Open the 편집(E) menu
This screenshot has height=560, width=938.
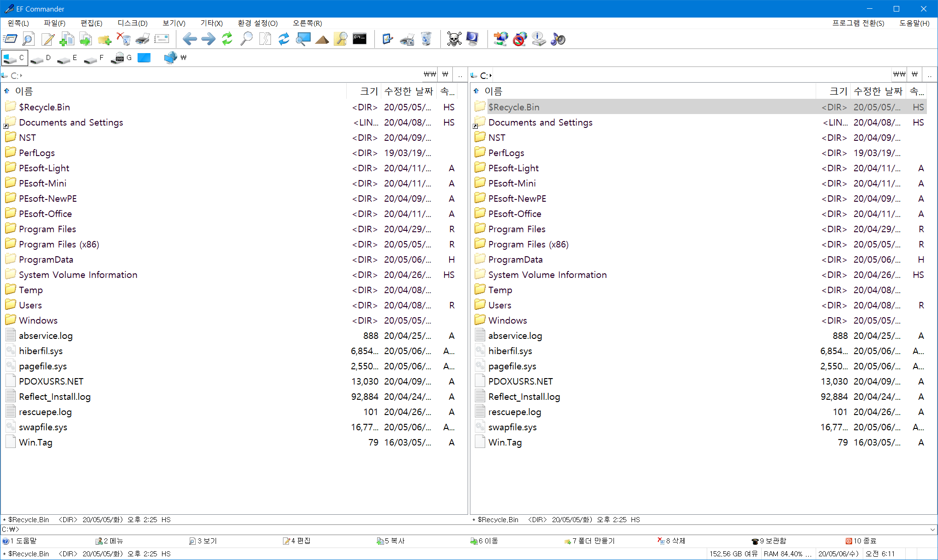coord(91,23)
